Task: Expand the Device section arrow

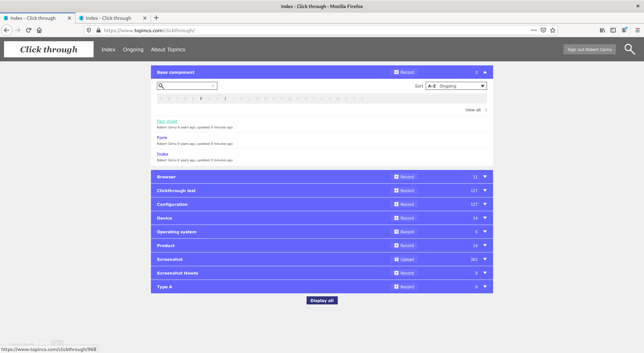Action: [485, 218]
